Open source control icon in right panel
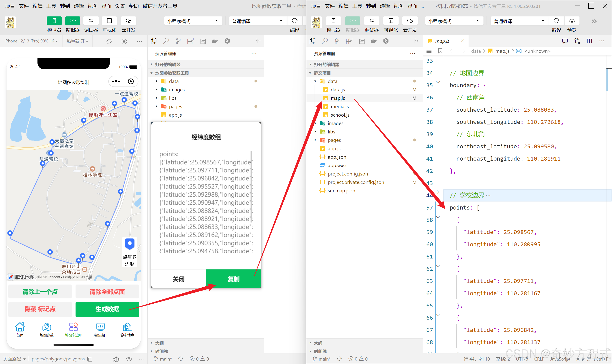Image resolution: width=612 pixels, height=364 pixels. pyautogui.click(x=337, y=41)
